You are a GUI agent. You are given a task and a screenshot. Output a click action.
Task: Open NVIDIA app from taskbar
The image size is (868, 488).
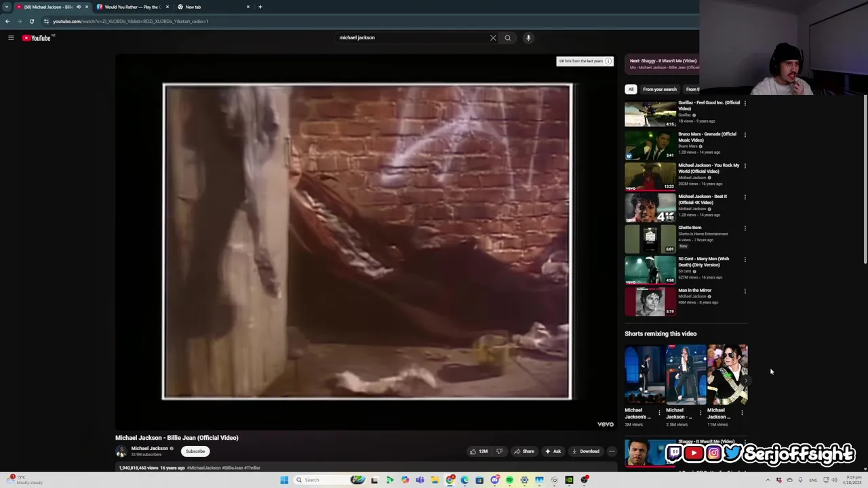point(569,480)
